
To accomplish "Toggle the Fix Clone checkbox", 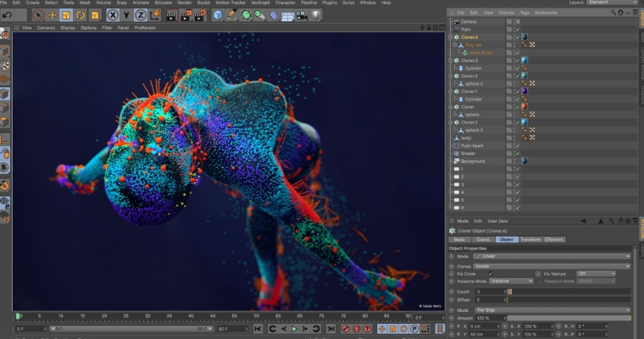I will (x=491, y=274).
